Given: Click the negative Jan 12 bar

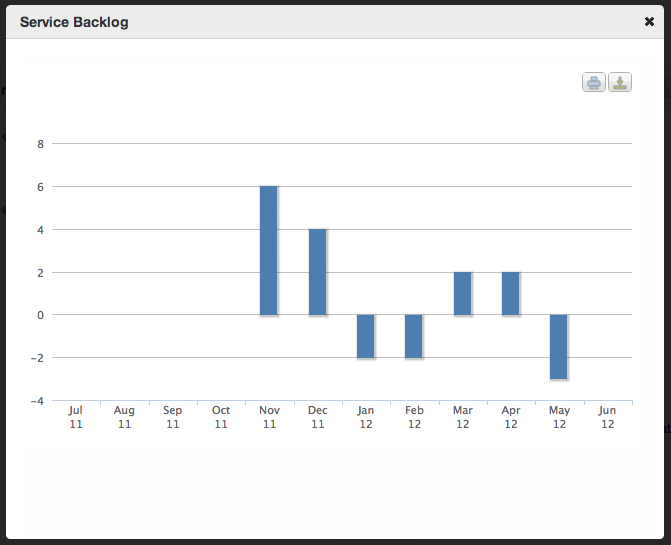Looking at the screenshot, I should [365, 336].
